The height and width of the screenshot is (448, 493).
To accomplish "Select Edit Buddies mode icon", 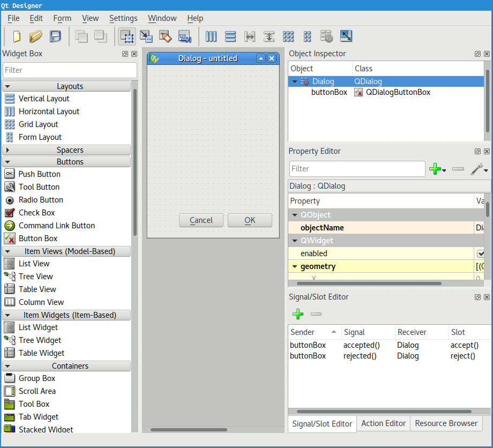I will coord(165,36).
